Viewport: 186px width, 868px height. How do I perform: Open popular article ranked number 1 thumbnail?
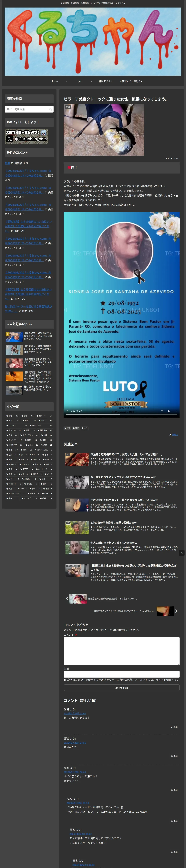pos(14,337)
